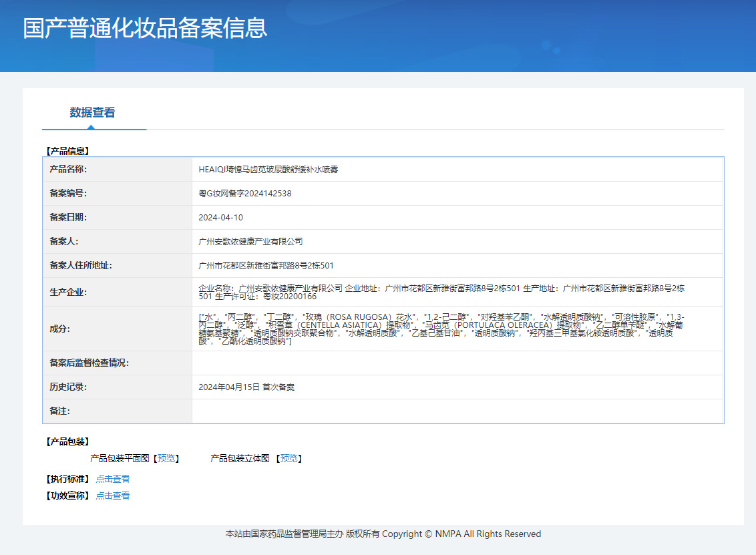Click the 备案人 company name value
Image resolution: width=756 pixels, height=555 pixels.
[x=250, y=242]
